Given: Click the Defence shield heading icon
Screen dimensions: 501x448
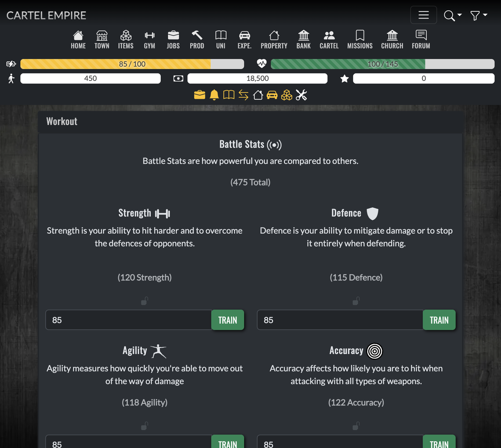Looking at the screenshot, I should point(372,214).
